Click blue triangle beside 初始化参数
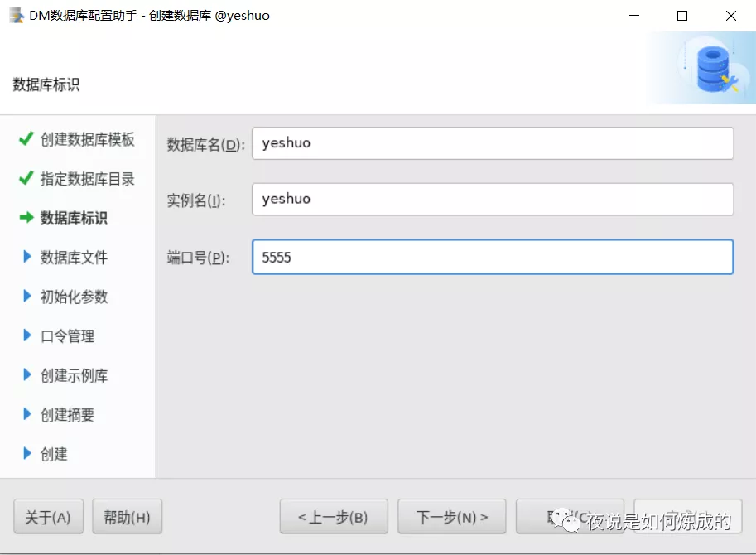The height and width of the screenshot is (555, 756). 27,296
